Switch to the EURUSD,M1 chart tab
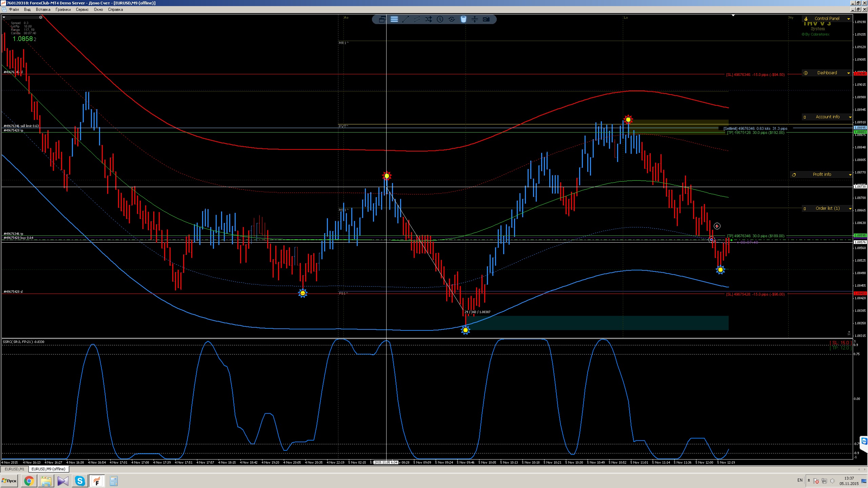Screen dimensions: 868x488 (14, 469)
